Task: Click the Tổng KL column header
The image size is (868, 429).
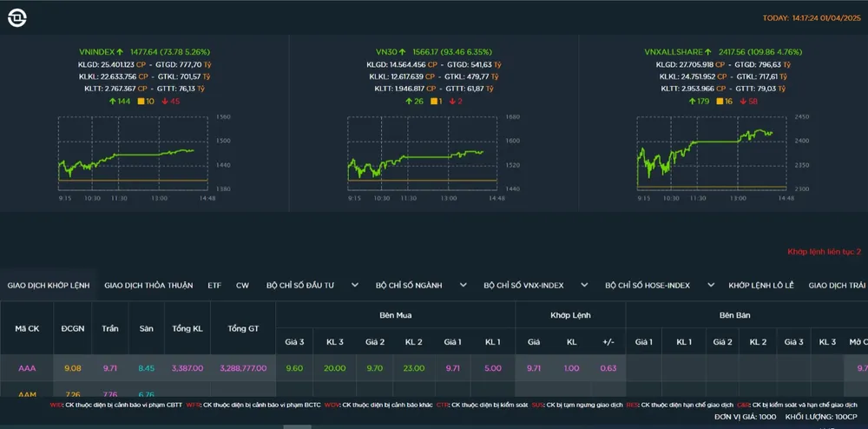Action: pyautogui.click(x=187, y=328)
